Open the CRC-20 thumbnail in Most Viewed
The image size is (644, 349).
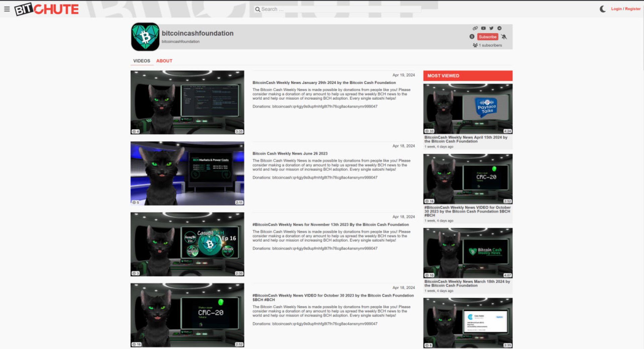tap(468, 179)
